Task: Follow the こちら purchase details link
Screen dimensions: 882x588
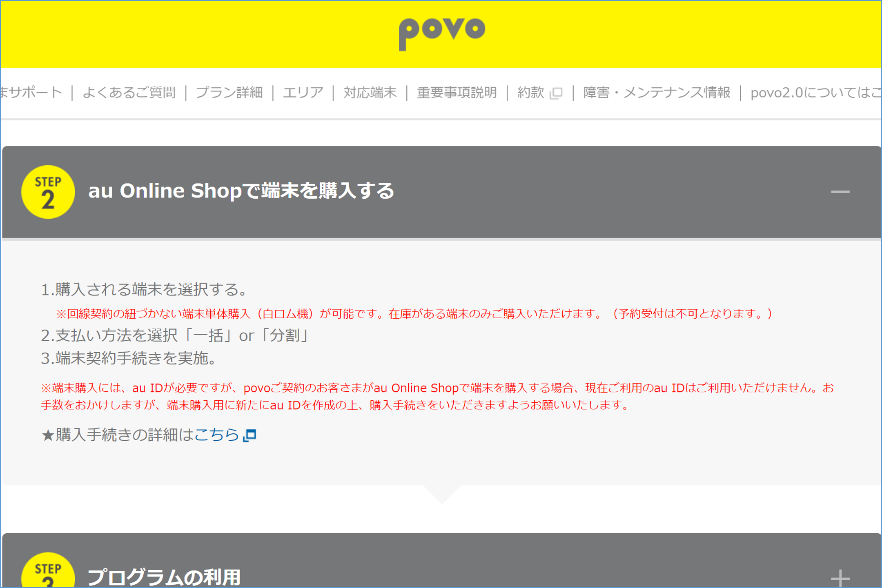Action: [x=216, y=435]
